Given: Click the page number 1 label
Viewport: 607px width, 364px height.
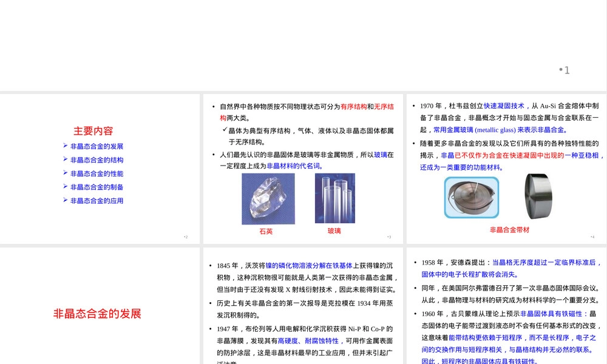Looking at the screenshot, I should click(565, 70).
